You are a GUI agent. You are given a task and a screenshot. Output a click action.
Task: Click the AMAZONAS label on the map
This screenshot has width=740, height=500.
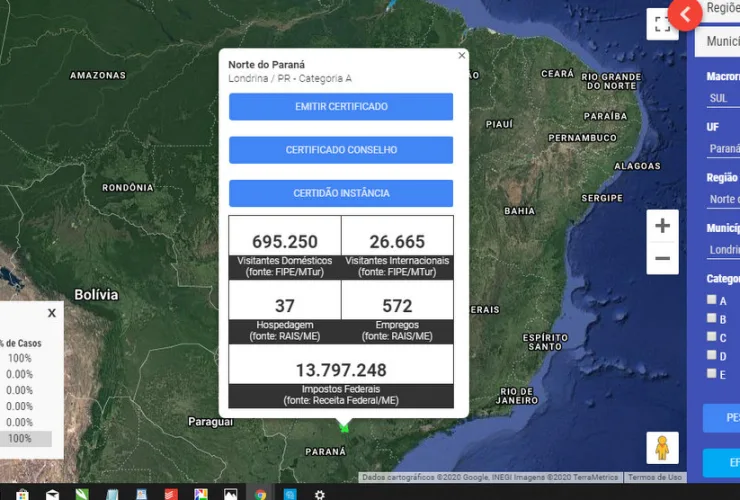pos(98,76)
